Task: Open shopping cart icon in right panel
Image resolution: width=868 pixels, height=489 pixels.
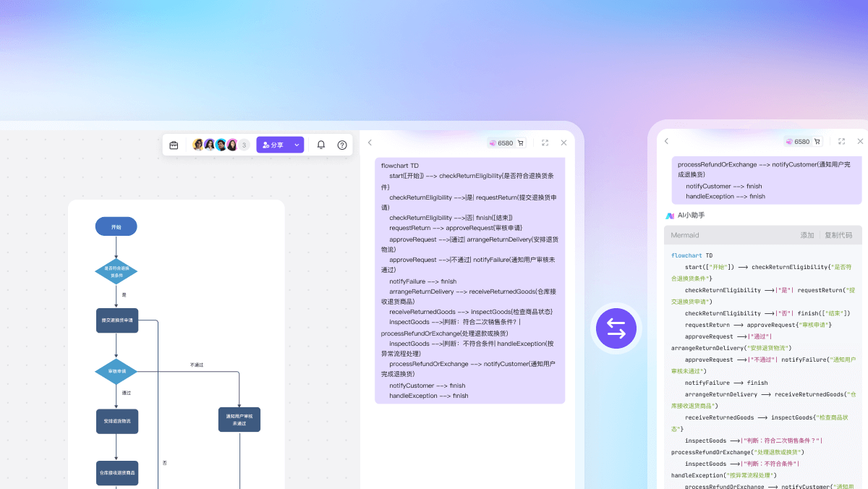Action: point(817,142)
